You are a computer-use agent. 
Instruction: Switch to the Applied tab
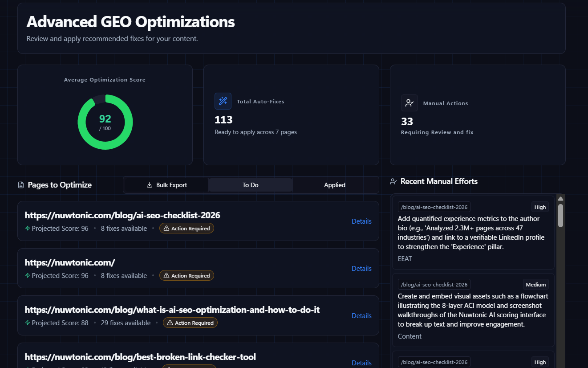point(335,185)
